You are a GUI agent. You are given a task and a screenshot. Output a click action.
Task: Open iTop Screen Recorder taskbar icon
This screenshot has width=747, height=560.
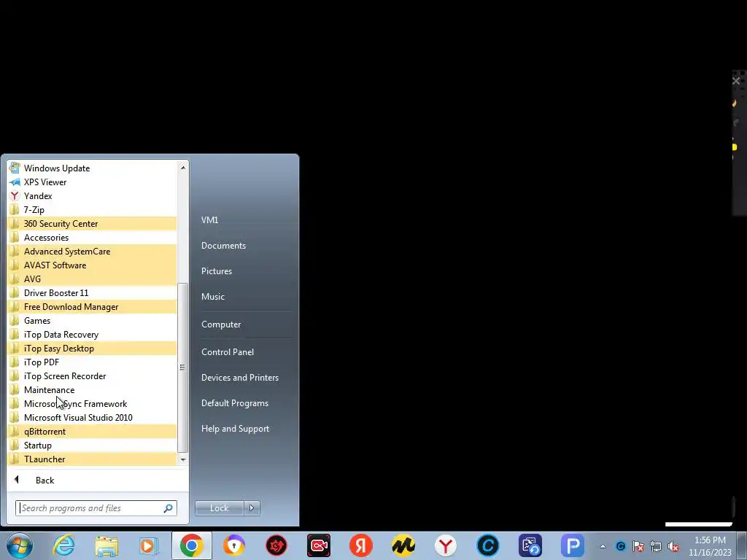click(319, 545)
